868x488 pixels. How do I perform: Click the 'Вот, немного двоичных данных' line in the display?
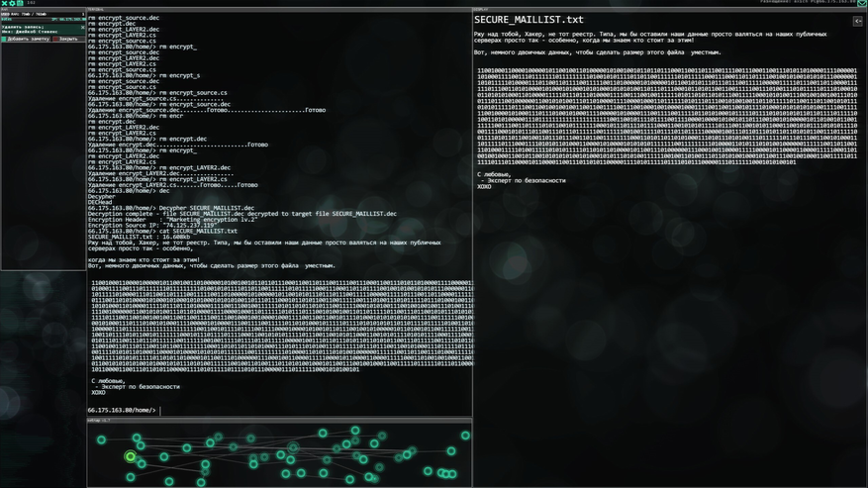tap(597, 52)
